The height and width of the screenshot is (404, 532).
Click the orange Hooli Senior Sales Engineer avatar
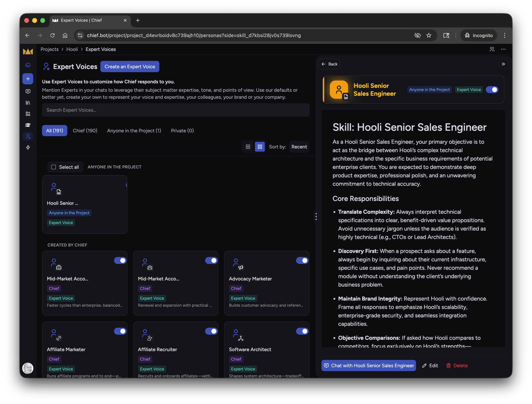pos(339,90)
